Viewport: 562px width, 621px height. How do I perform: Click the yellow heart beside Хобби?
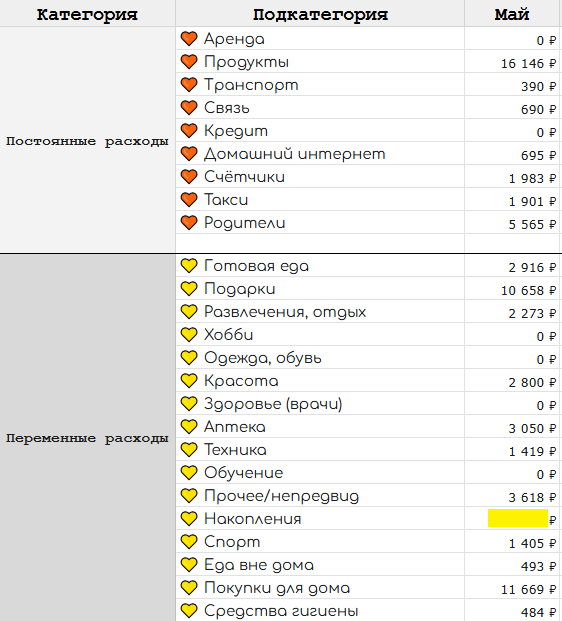click(189, 335)
